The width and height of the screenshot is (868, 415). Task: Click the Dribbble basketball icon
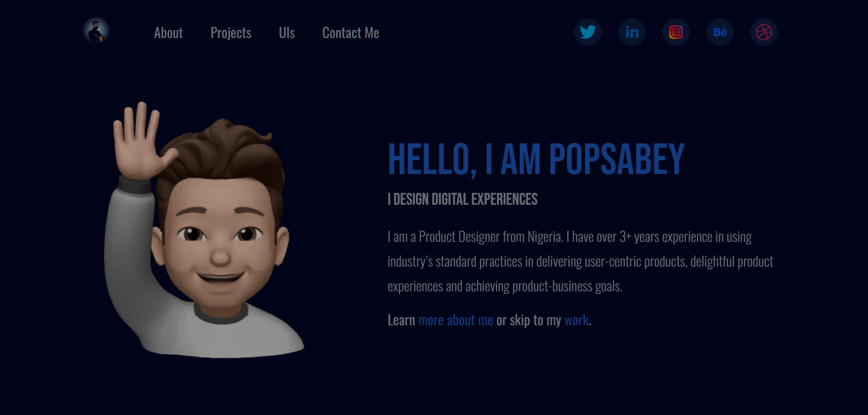point(764,32)
